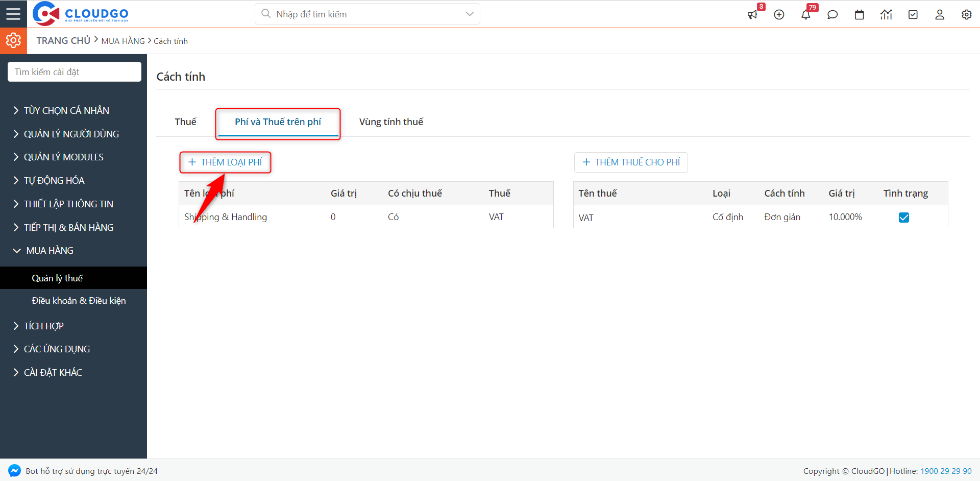
Task: Click the megaphone announcements icon
Action: click(752, 15)
